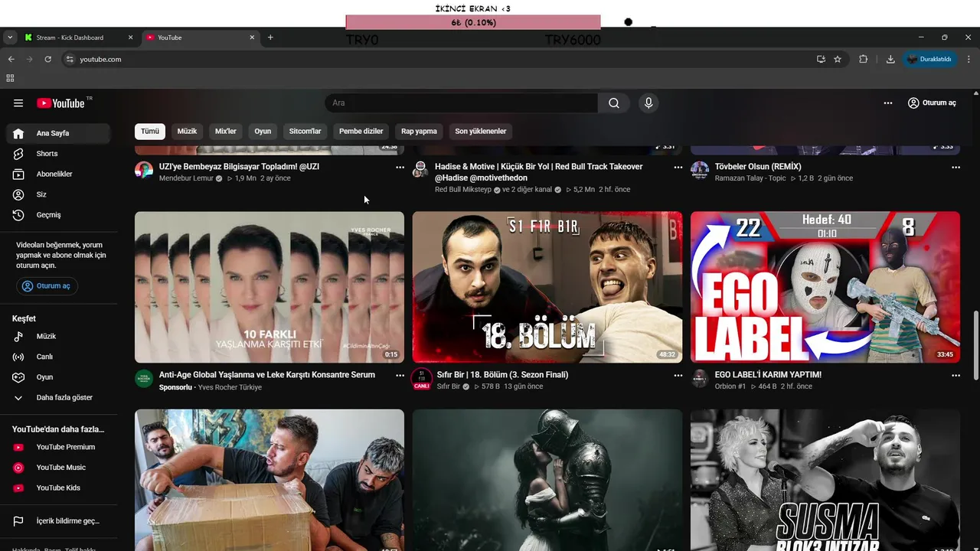This screenshot has height=551, width=980.
Task: Open options menu for Sıfır Bir 18. Bölüm
Action: click(x=678, y=376)
